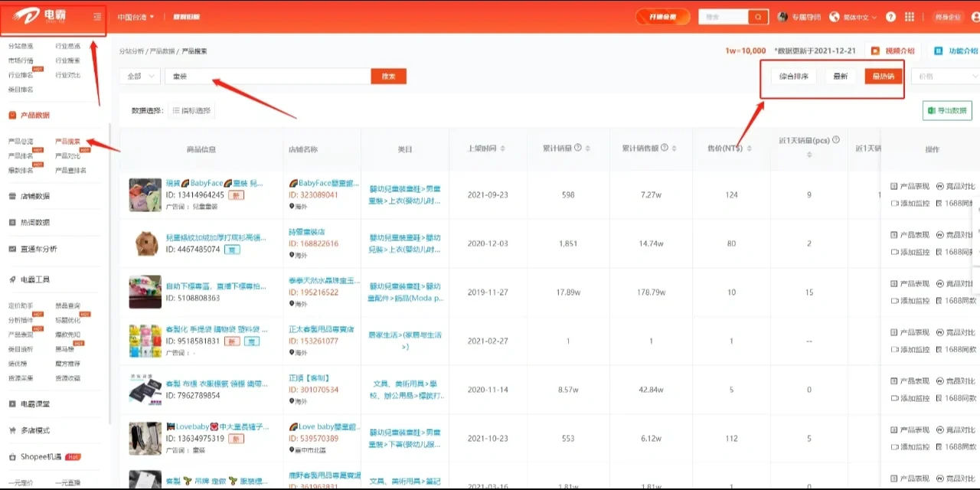Sort by 近1天销量 using the sort arrows

coord(808,155)
